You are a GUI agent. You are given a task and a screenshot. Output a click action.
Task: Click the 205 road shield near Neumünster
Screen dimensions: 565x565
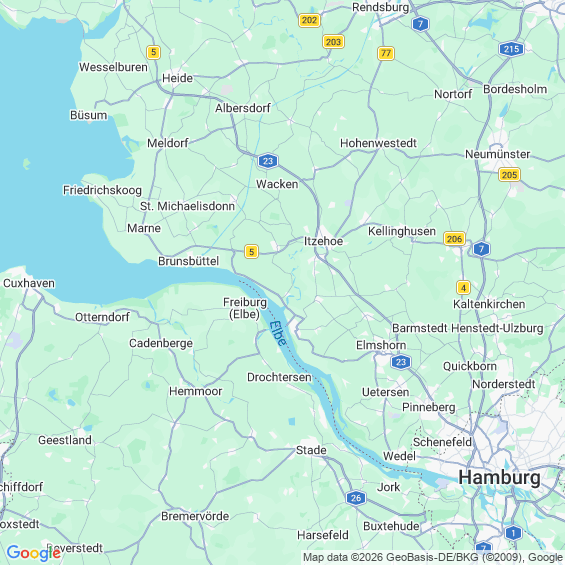(509, 175)
